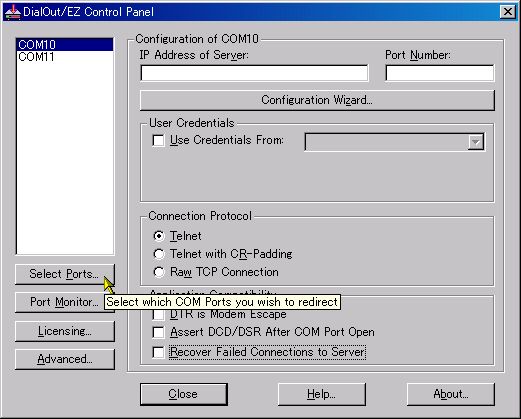521x419 pixels.
Task: Open the About dialog
Action: pyautogui.click(x=451, y=394)
